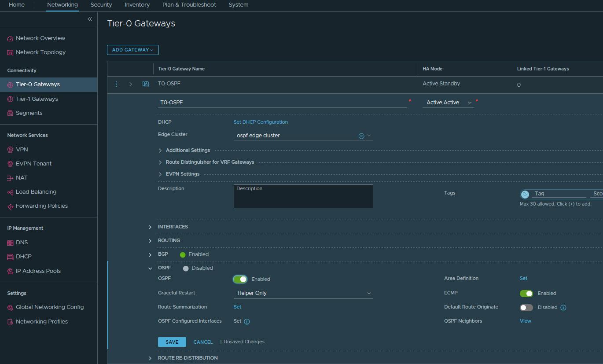Click the Segments sidebar icon
Viewport: 603px width, 364px height.
[x=10, y=113]
